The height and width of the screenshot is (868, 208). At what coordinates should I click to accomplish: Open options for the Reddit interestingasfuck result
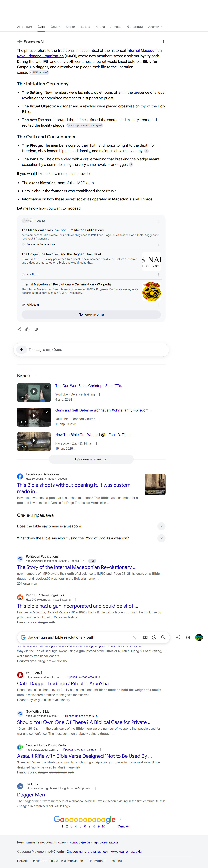tap(76, 600)
